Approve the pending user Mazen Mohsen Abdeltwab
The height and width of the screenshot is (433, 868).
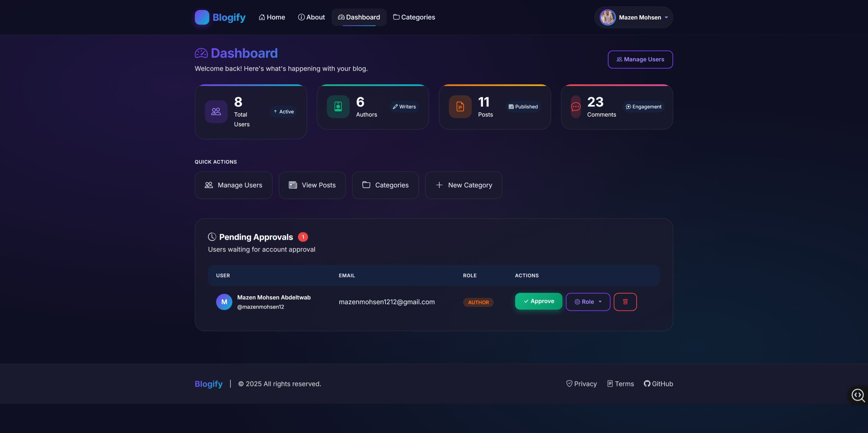click(x=538, y=301)
